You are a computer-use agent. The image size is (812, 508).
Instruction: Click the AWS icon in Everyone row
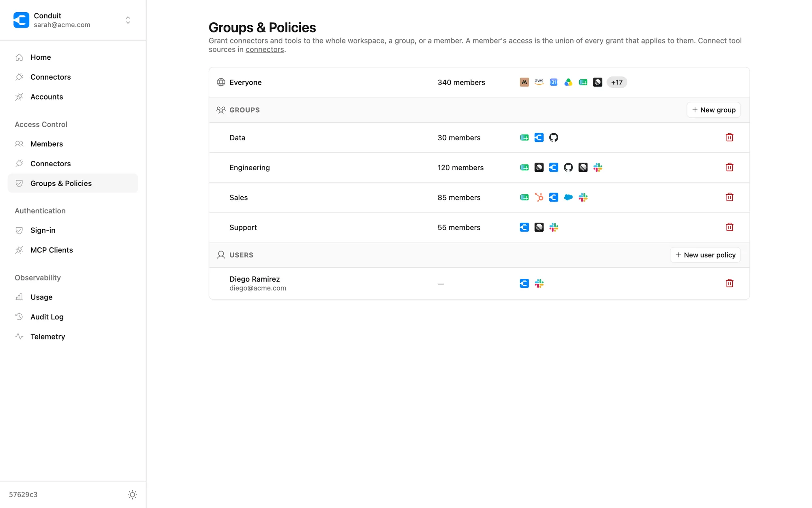point(539,82)
